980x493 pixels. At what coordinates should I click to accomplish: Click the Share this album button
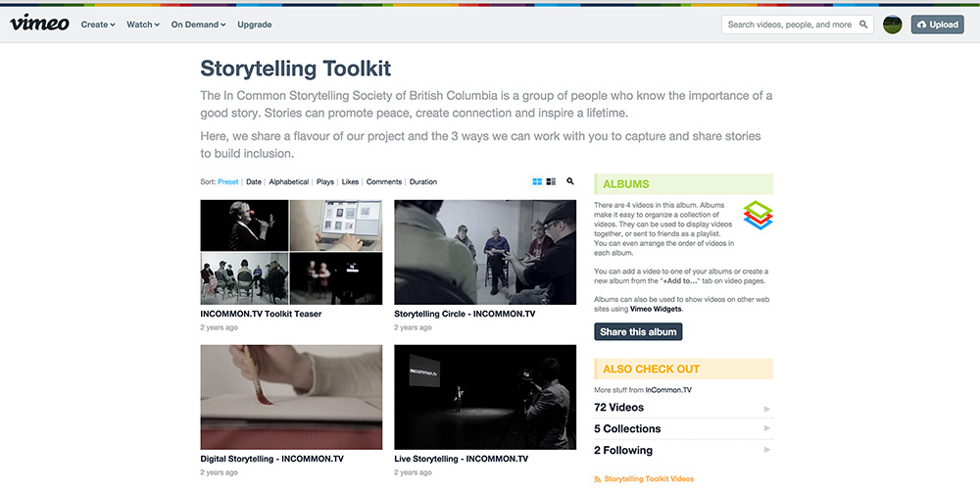point(638,332)
